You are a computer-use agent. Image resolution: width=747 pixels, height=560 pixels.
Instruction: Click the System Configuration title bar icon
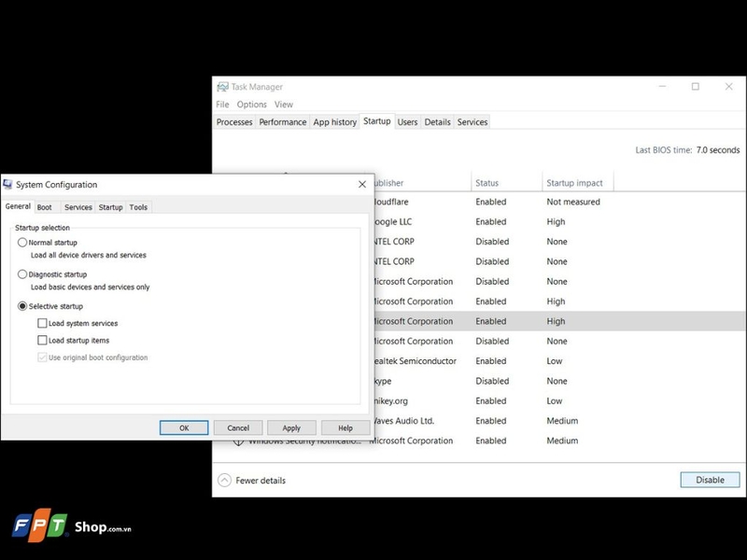tap(7, 184)
